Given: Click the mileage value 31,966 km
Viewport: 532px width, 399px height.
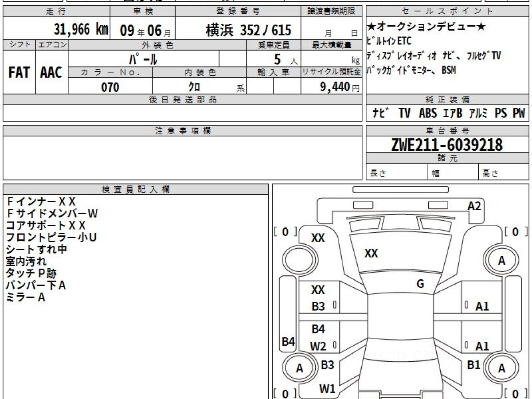Looking at the screenshot, I should click(81, 30).
